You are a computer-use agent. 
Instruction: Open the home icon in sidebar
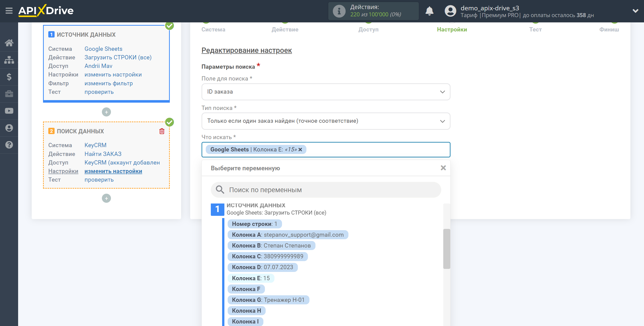(9, 43)
